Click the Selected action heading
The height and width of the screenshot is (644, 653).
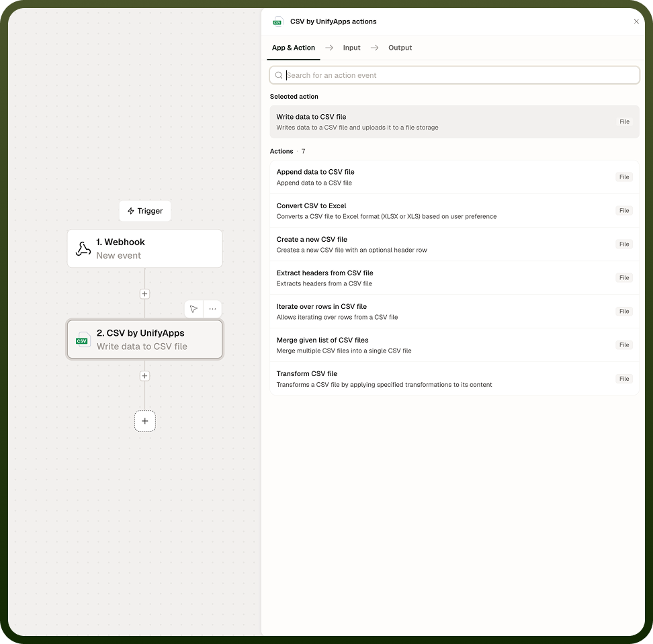[x=294, y=97]
